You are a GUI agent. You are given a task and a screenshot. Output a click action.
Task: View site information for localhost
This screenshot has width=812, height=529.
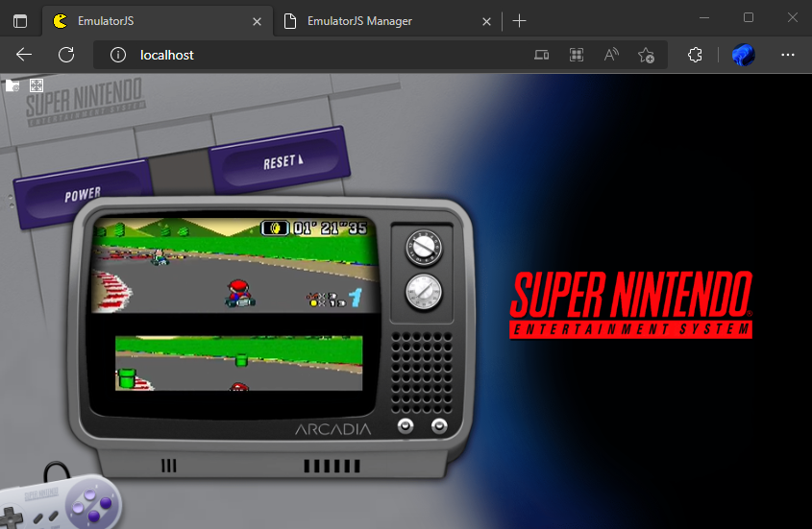(118, 55)
